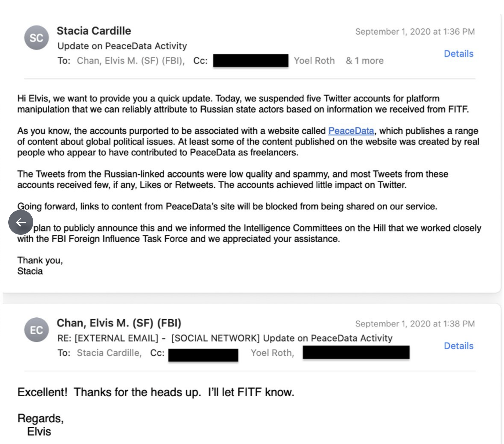Open Details of Stacia Cardille's email

pos(459,54)
